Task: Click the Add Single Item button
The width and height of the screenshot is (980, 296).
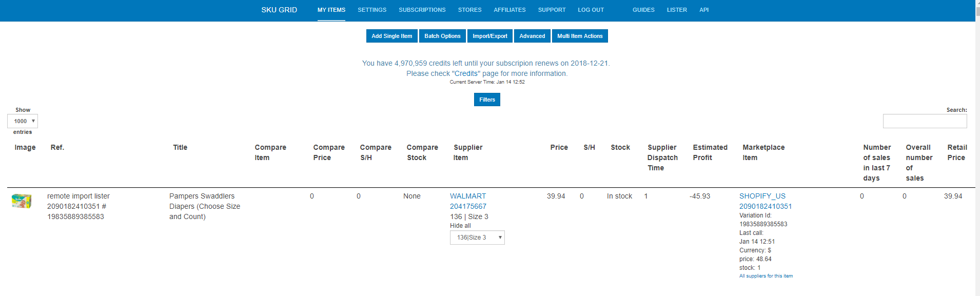Action: point(392,36)
